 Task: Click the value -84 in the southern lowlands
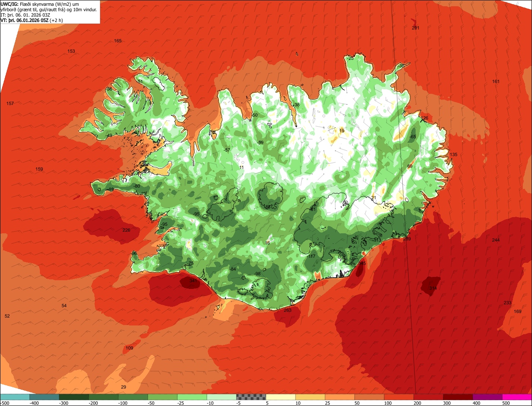(232, 269)
